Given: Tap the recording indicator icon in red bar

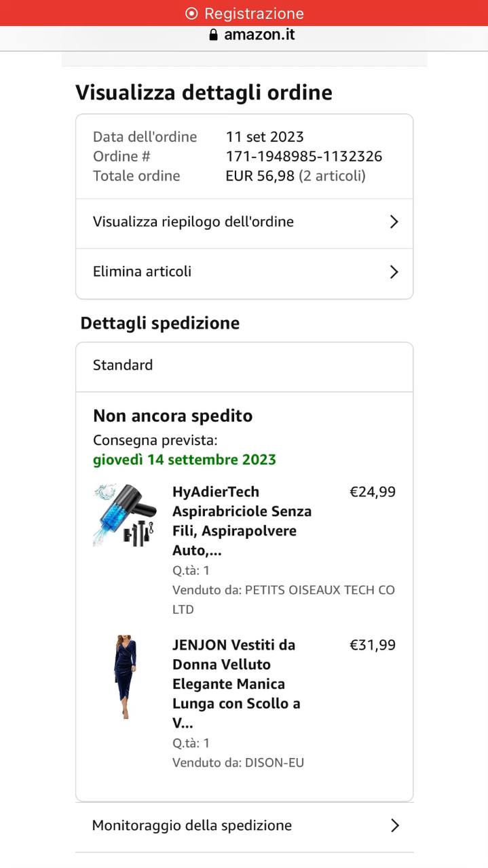Looking at the screenshot, I should point(192,14).
